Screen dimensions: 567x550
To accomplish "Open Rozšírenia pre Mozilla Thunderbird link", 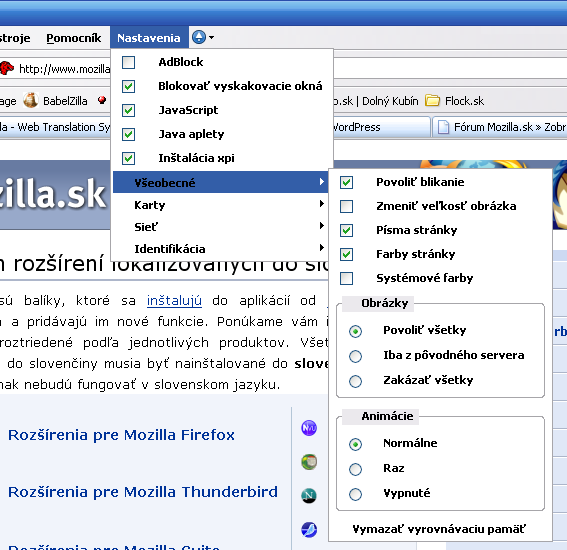I will 143,492.
